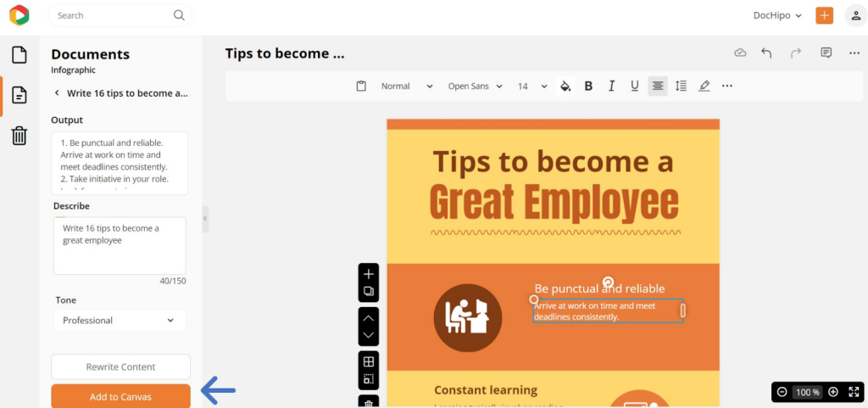Open the top-right more options menu
The image size is (868, 408).
point(854,53)
